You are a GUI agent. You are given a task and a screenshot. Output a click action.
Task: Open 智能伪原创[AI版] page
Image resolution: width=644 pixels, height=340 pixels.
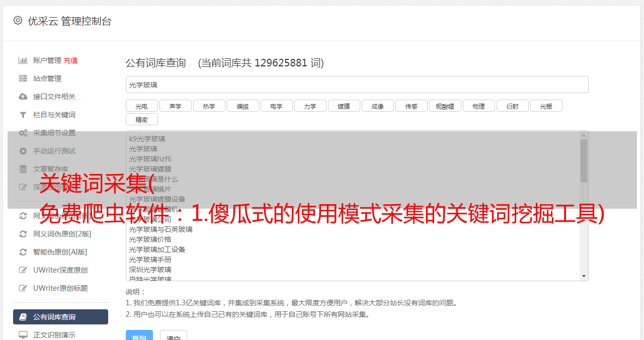(60, 252)
